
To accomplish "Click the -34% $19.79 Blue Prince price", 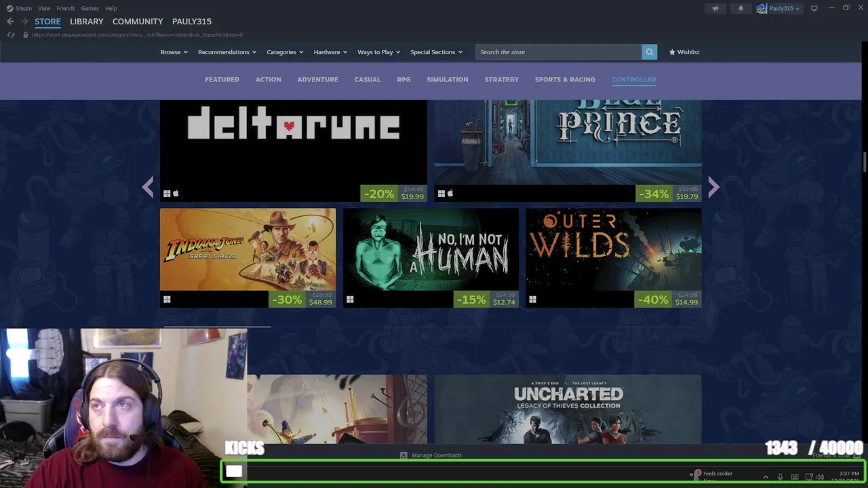I will click(x=669, y=194).
